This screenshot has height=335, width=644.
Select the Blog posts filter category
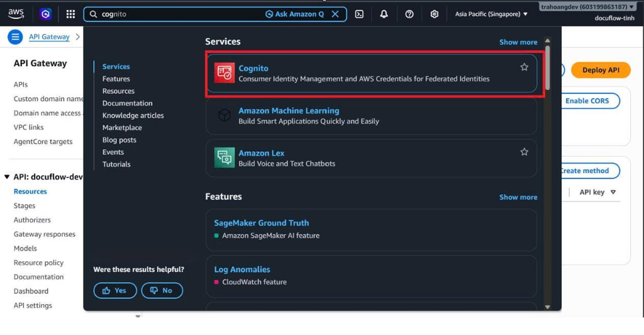tap(119, 140)
